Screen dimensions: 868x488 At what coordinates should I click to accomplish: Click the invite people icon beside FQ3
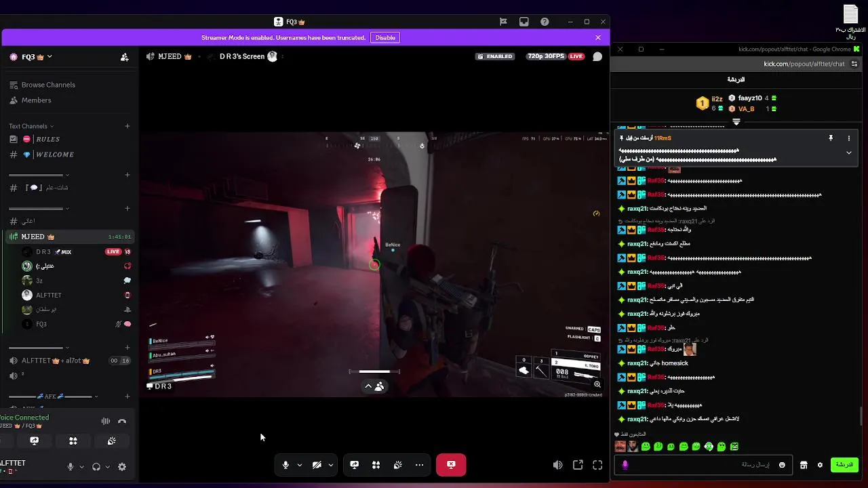coord(124,57)
